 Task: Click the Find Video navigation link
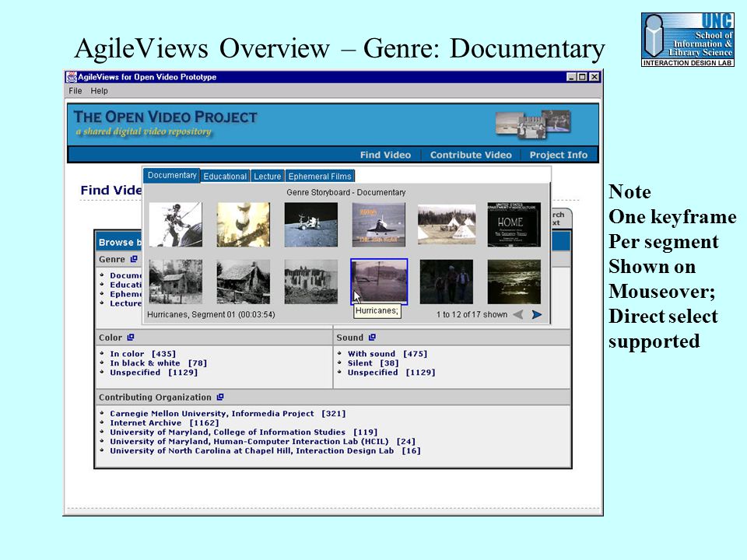(x=385, y=155)
